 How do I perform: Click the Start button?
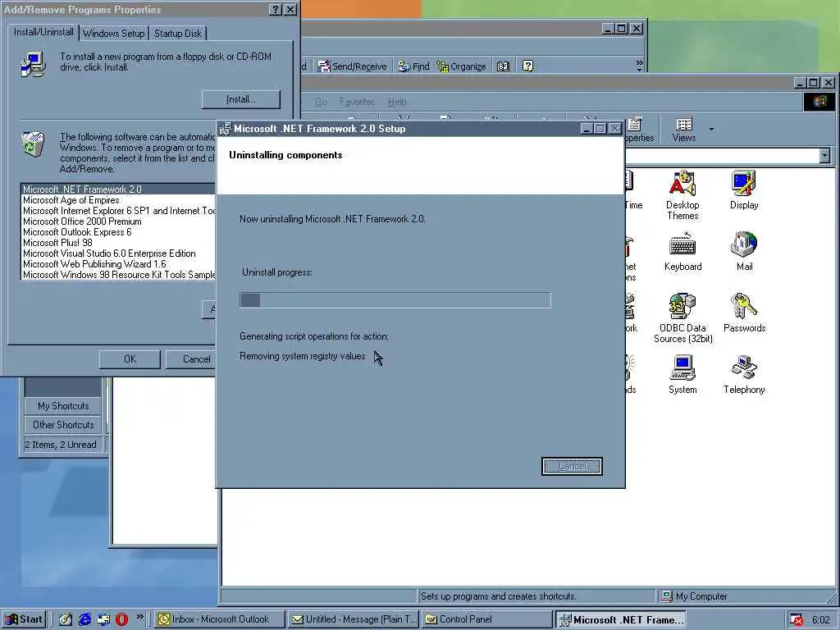[x=24, y=619]
